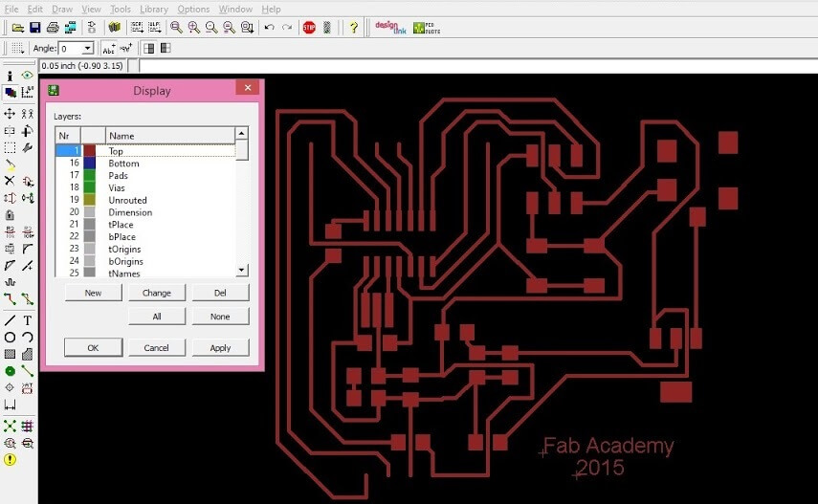Open the Tools menu
This screenshot has height=504, width=818.
click(x=120, y=9)
